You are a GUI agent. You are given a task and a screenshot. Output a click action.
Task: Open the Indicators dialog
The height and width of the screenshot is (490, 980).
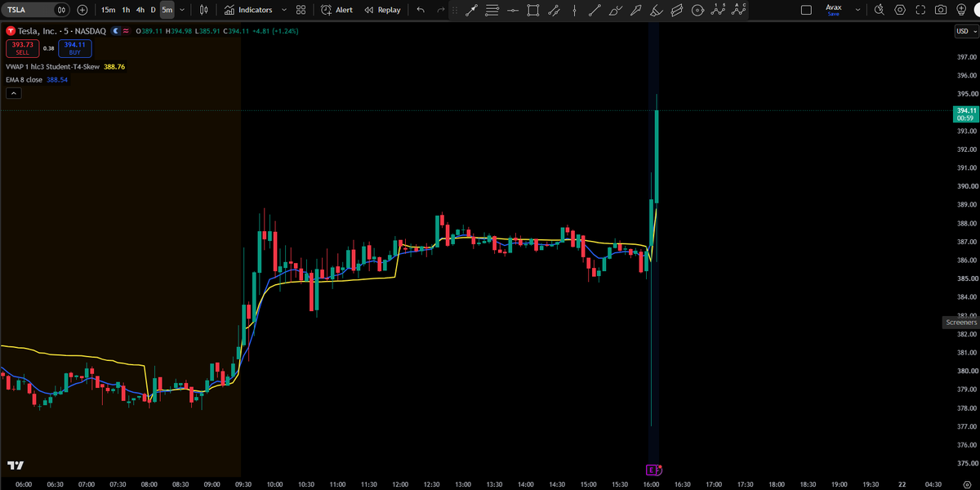(x=248, y=10)
